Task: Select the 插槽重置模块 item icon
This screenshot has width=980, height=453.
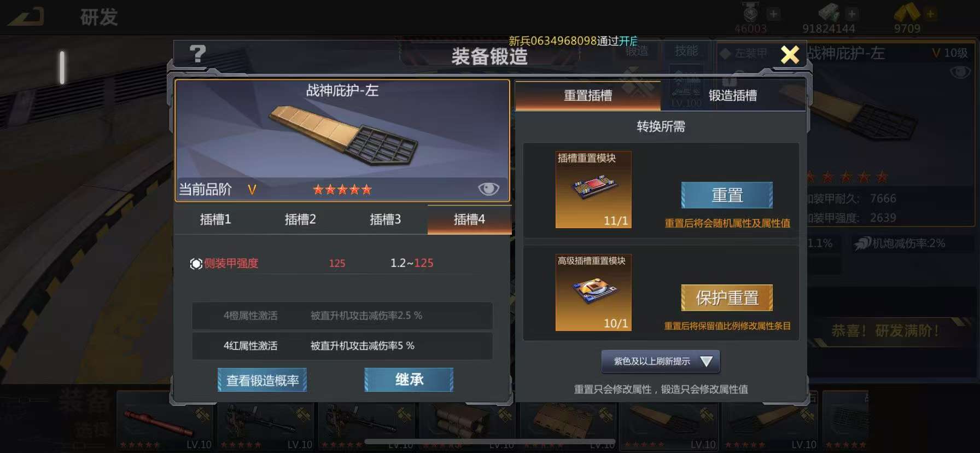Action: (x=593, y=189)
